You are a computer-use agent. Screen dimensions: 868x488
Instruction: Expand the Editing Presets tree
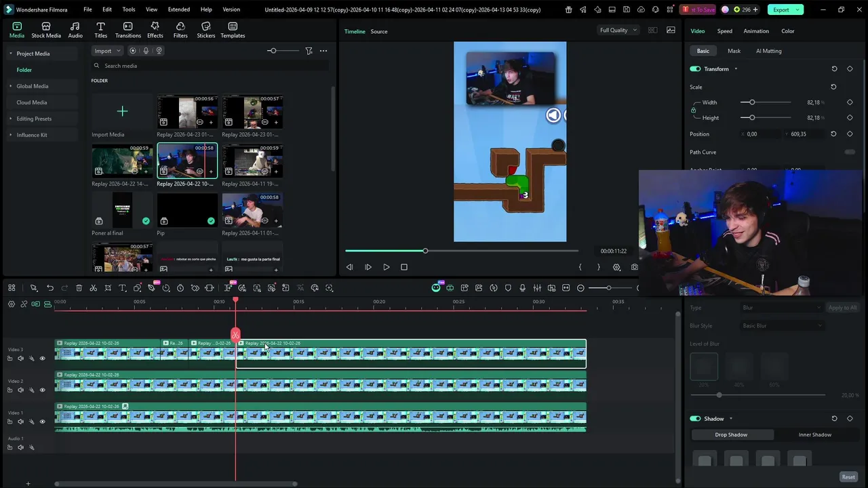[11, 119]
